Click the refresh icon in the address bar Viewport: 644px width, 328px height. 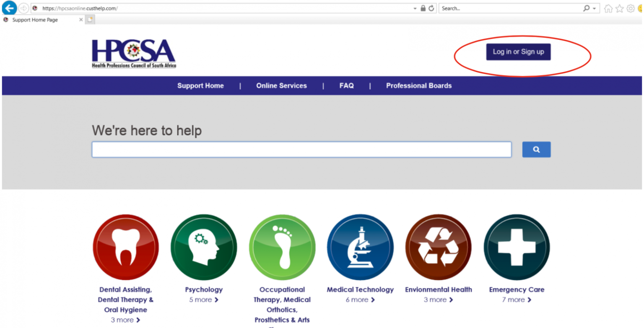(x=432, y=8)
